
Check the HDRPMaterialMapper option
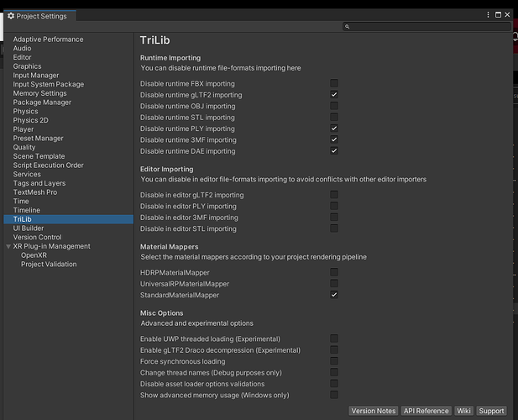(334, 272)
